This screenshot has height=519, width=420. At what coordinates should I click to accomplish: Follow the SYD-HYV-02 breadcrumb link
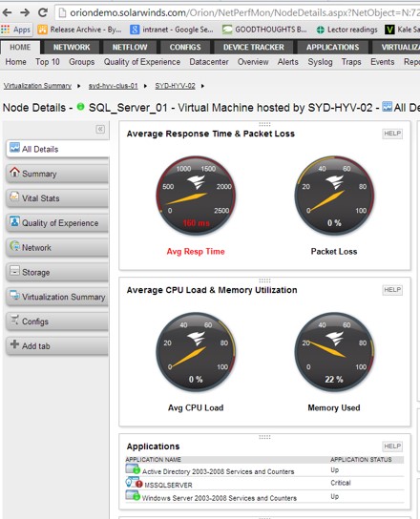pyautogui.click(x=175, y=86)
